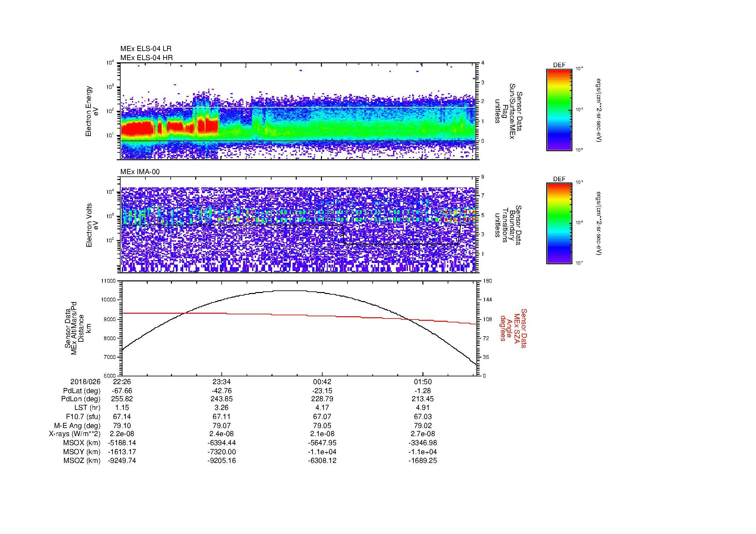Click the X-rays value 2.7e-08
Image resolution: width=756 pixels, height=534 pixels.
422,434
